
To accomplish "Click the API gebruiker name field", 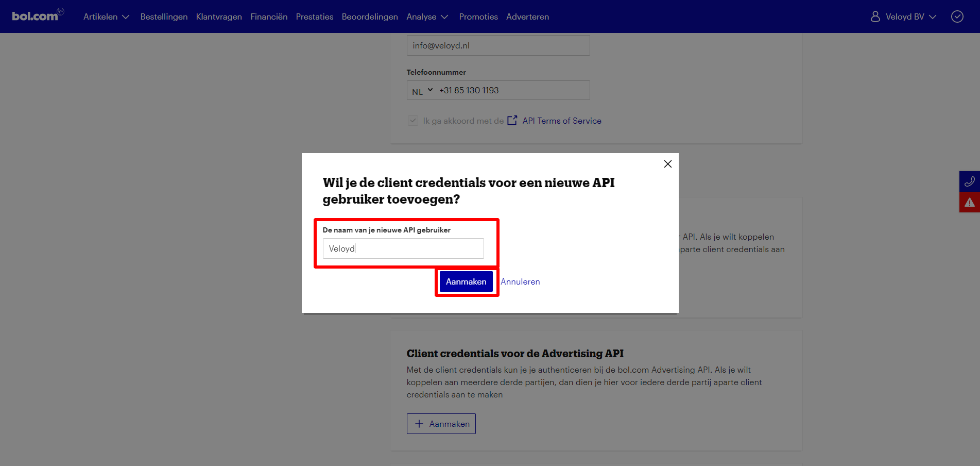I will pyautogui.click(x=403, y=248).
